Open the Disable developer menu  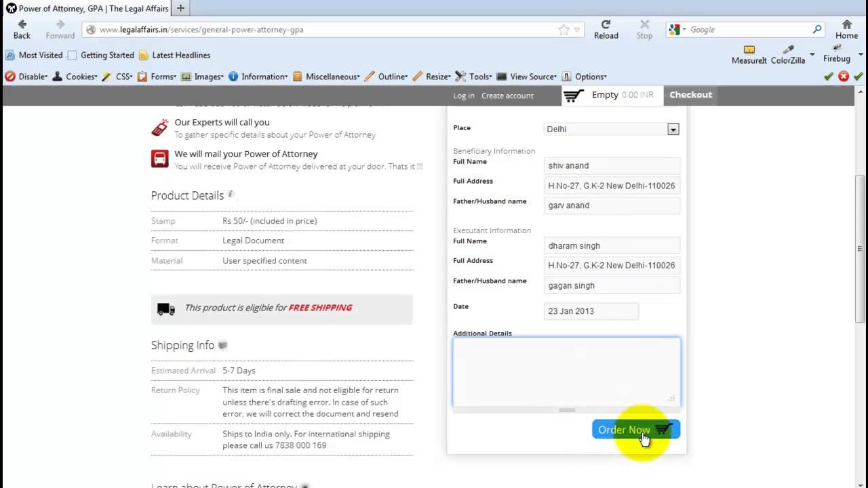26,77
